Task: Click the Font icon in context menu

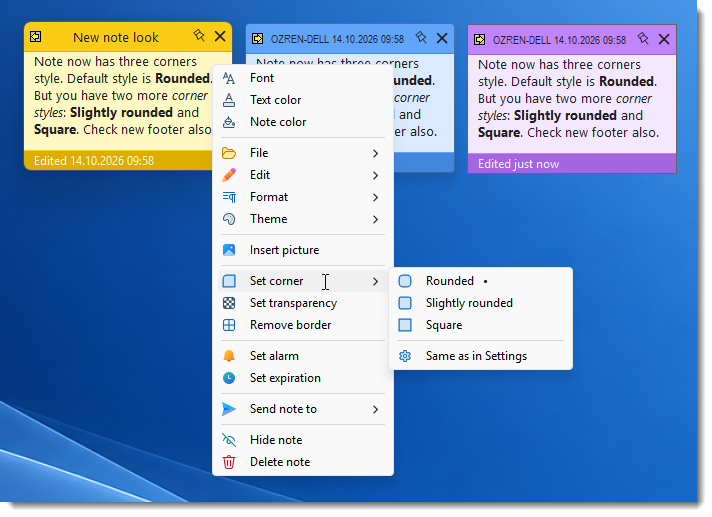Action: [229, 78]
